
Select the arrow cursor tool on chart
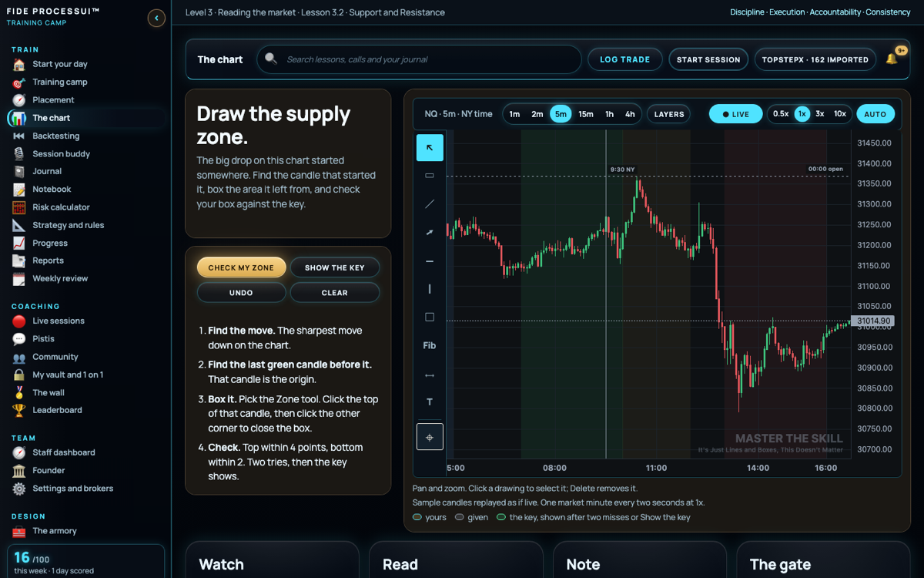click(x=430, y=147)
